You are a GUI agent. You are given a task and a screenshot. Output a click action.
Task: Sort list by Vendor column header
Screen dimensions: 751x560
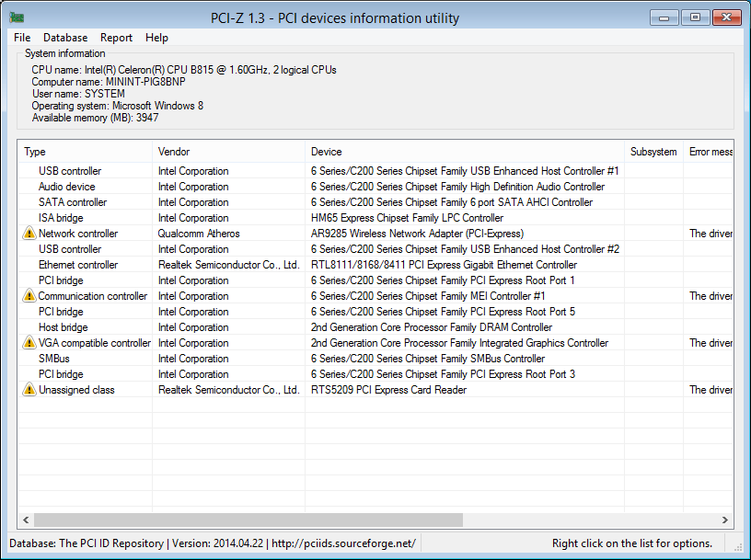point(228,152)
